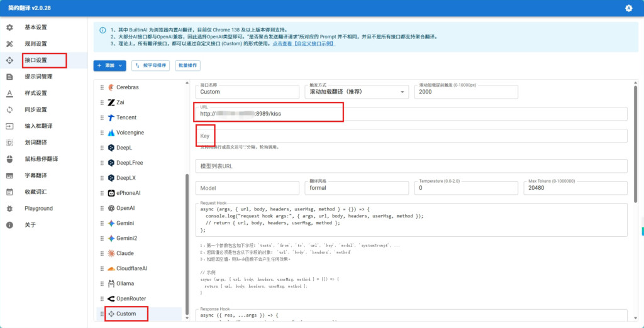Click the Gemini logo icon
644x328 pixels.
pos(111,223)
